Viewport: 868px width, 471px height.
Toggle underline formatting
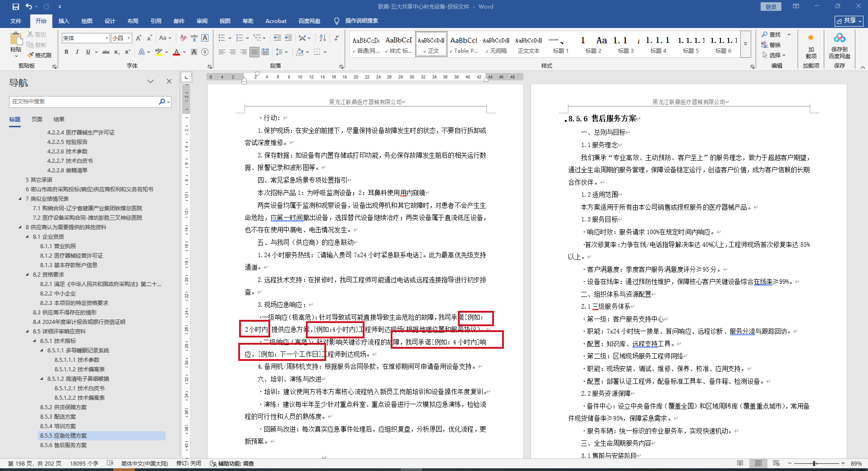pyautogui.click(x=88, y=52)
